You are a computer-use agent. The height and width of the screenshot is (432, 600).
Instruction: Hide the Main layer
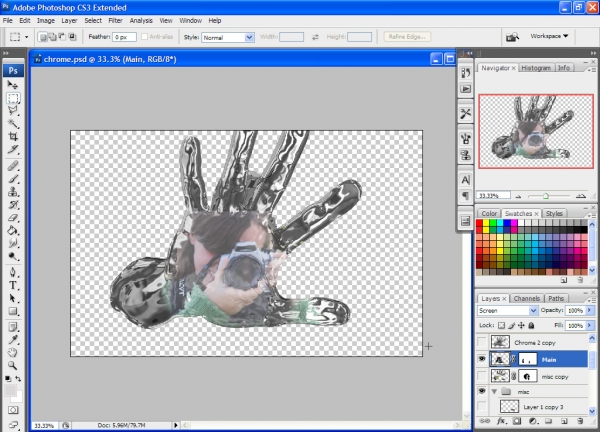pyautogui.click(x=482, y=359)
